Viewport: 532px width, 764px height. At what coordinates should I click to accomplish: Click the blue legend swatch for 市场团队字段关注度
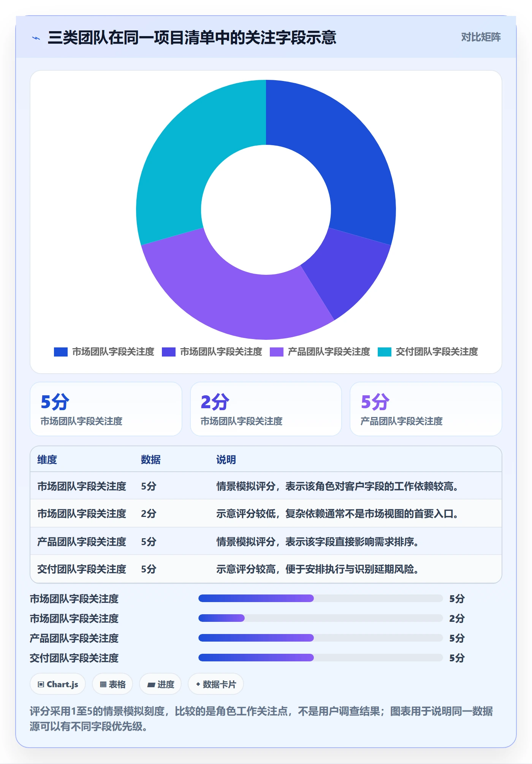61,352
